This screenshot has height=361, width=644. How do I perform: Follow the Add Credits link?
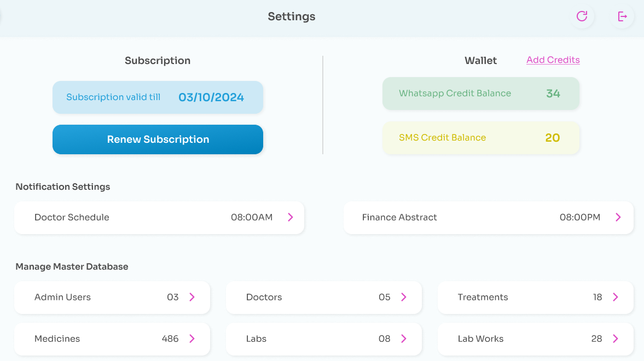(x=553, y=60)
